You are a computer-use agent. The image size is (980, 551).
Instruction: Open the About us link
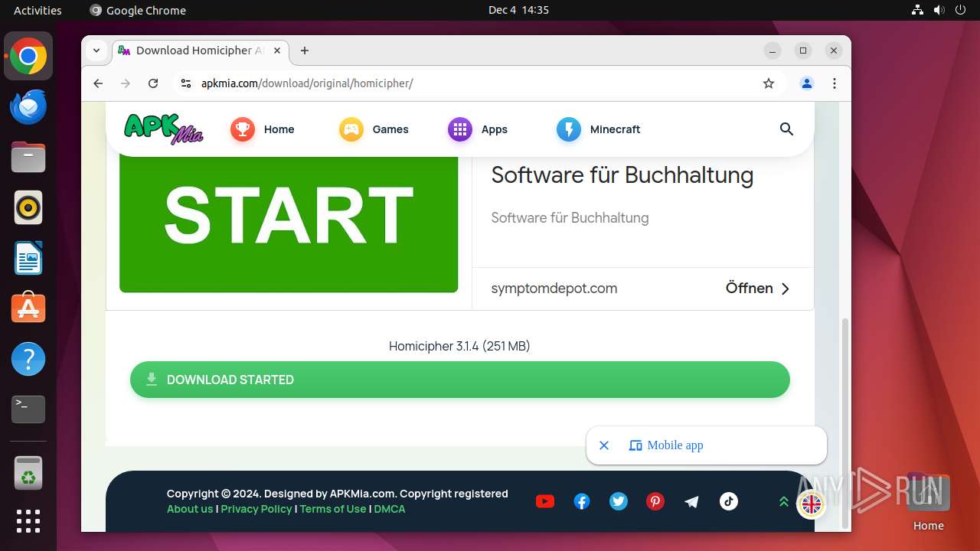[190, 509]
